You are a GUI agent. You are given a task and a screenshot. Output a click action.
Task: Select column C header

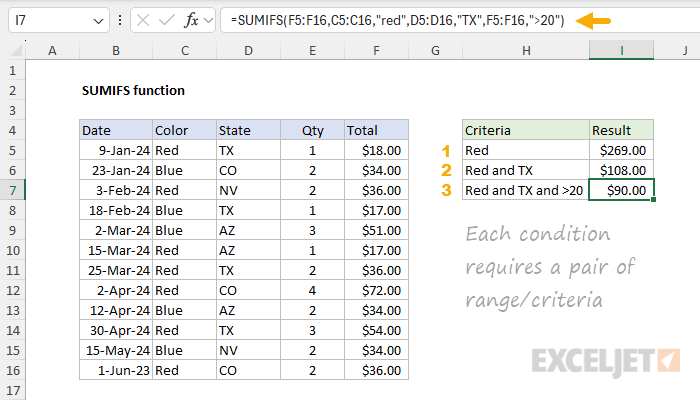[184, 50]
